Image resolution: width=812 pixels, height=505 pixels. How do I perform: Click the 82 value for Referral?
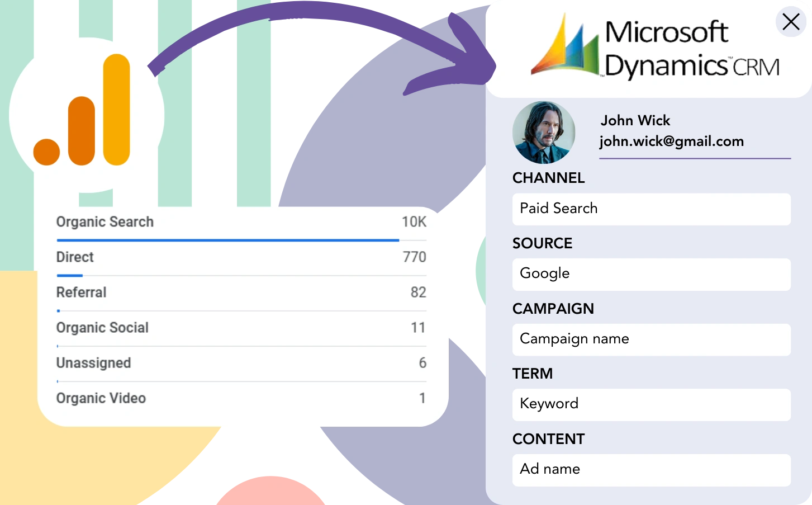click(419, 292)
